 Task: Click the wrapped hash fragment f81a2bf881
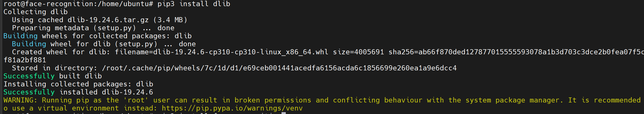point(25,60)
